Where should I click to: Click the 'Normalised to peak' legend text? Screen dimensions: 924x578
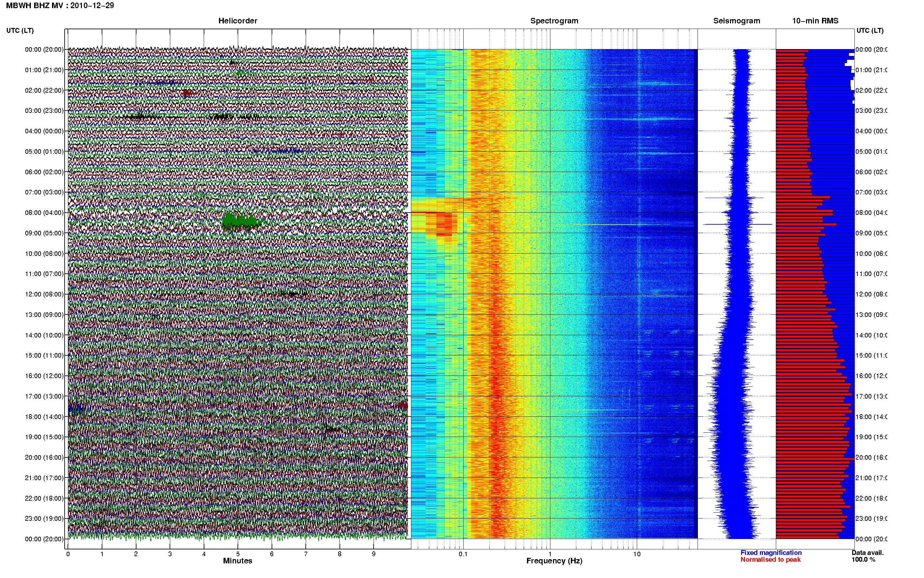pyautogui.click(x=770, y=560)
